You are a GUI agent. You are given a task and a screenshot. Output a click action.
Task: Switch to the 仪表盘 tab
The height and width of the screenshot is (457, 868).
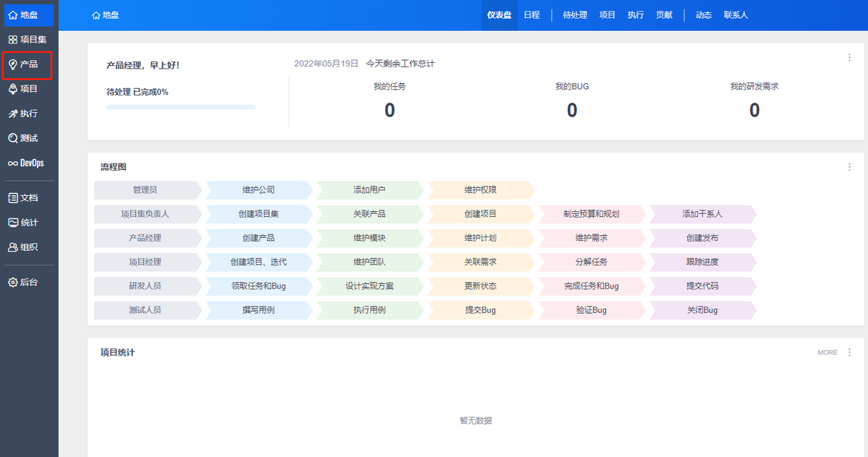coord(499,14)
